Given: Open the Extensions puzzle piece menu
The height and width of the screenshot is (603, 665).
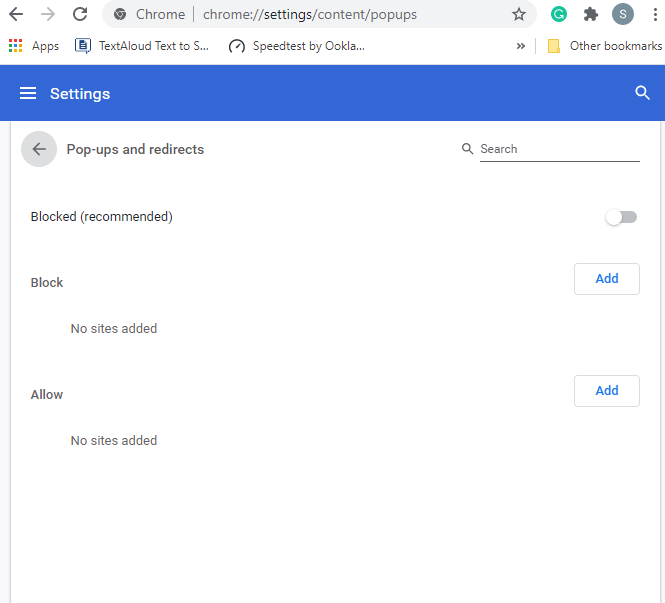Looking at the screenshot, I should [x=591, y=14].
